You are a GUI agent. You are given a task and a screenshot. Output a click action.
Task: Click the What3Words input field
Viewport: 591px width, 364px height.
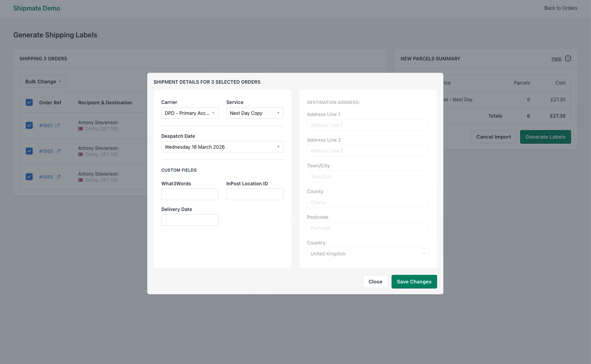point(190,194)
